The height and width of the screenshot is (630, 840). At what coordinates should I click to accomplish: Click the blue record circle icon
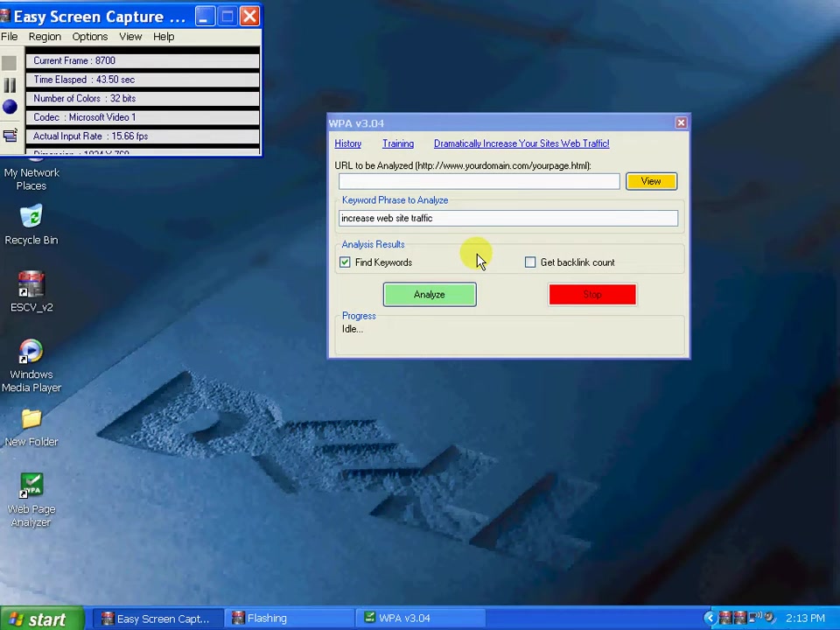click(10, 107)
